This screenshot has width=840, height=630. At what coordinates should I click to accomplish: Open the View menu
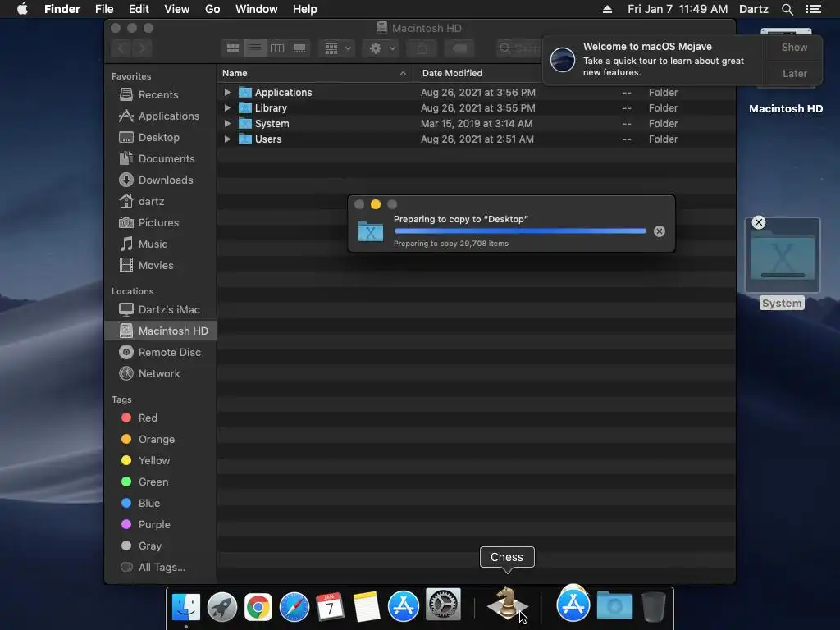177,9
